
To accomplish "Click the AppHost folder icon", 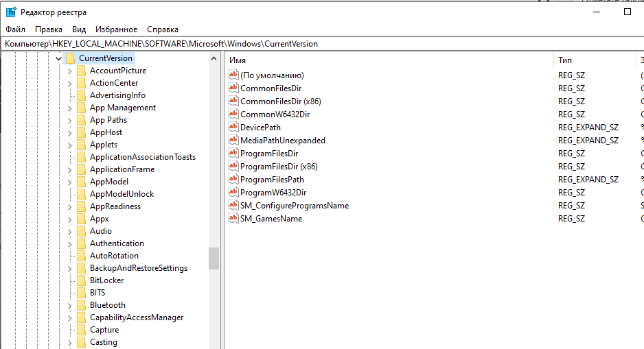I will point(81,132).
